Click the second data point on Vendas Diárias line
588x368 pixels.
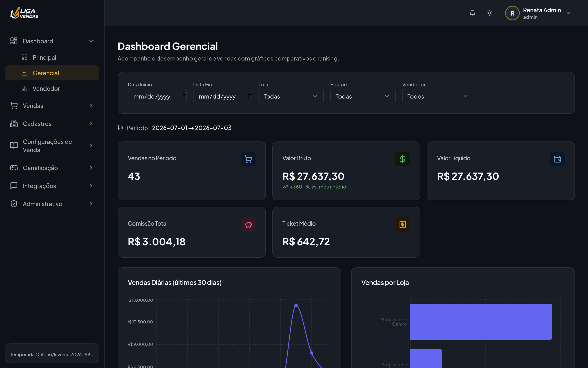click(x=312, y=353)
